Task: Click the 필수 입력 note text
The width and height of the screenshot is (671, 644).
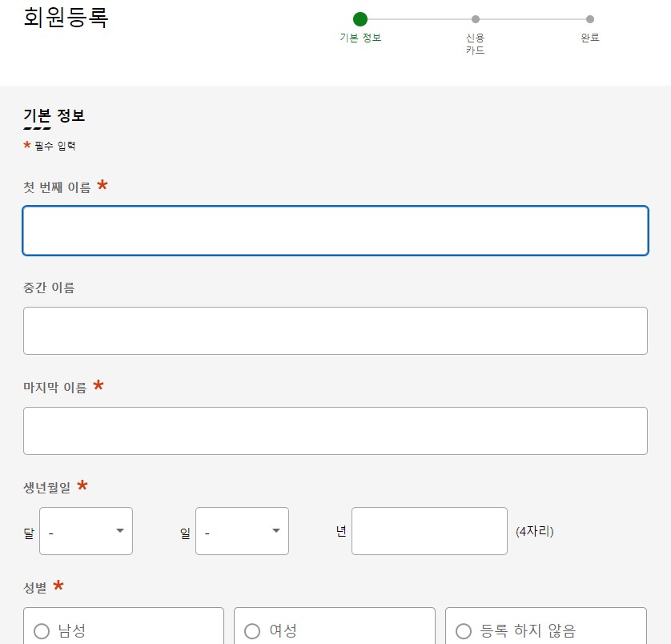Action: tap(55, 146)
